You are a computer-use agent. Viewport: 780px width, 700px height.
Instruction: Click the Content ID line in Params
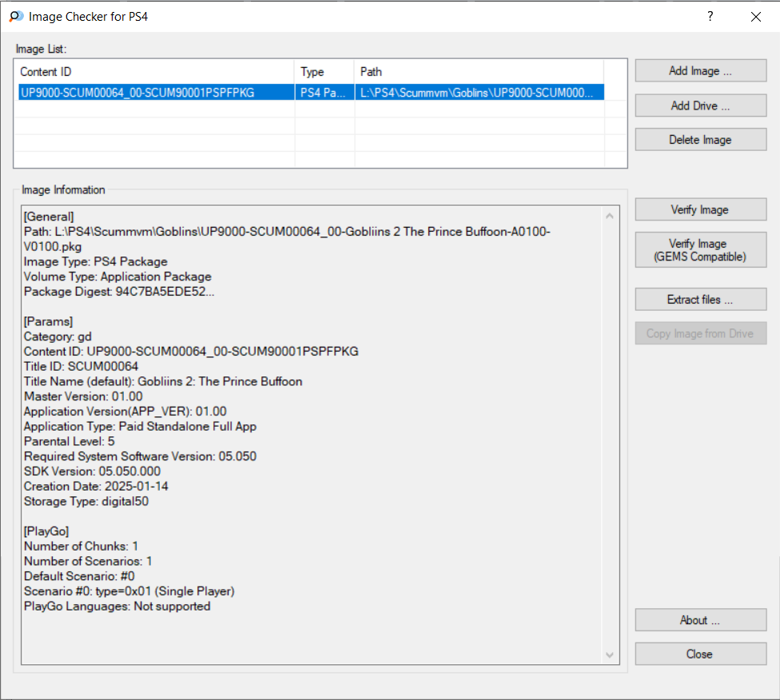(x=191, y=352)
